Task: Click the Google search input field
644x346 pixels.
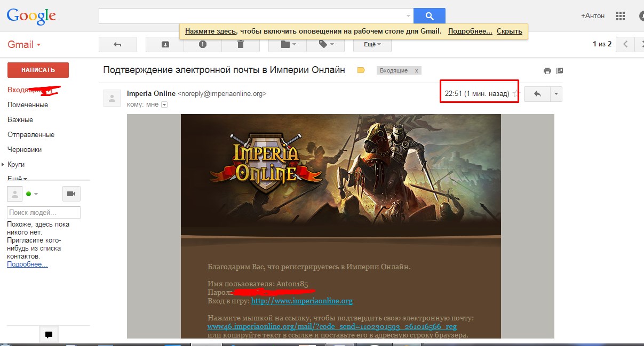Action: (x=251, y=15)
